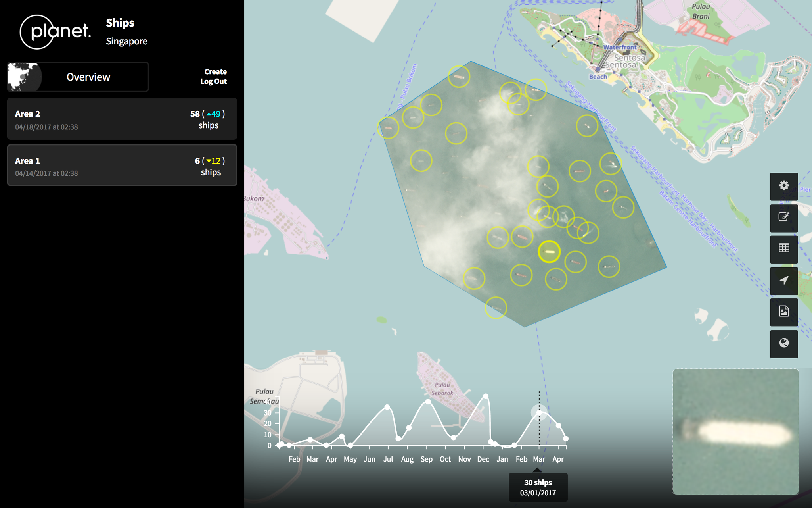Click the image file icon
Screen dimensions: 812x508
click(783, 312)
